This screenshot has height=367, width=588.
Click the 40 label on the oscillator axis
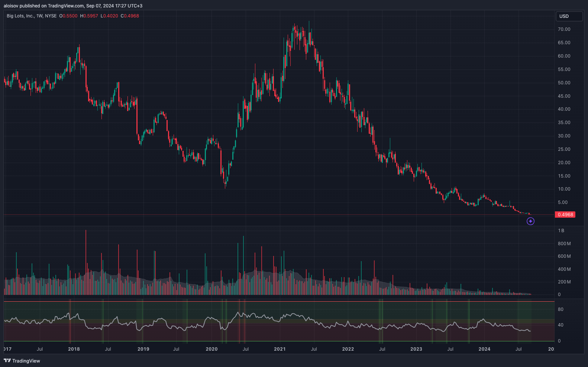pyautogui.click(x=560, y=325)
